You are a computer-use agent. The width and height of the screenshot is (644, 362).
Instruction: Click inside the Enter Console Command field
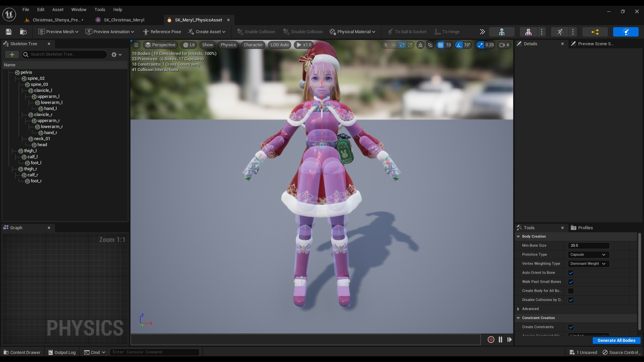[154, 352]
